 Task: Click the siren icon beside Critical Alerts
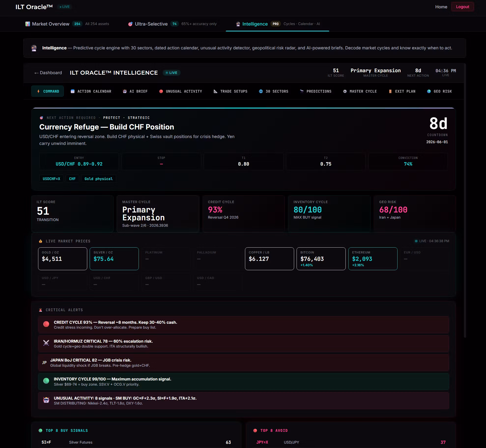[41, 310]
